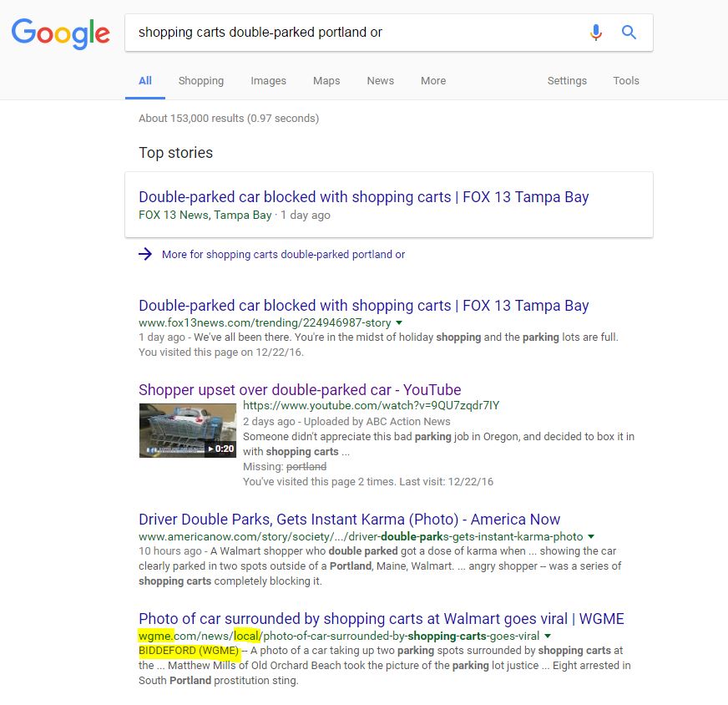Open the Maps tab

326,81
